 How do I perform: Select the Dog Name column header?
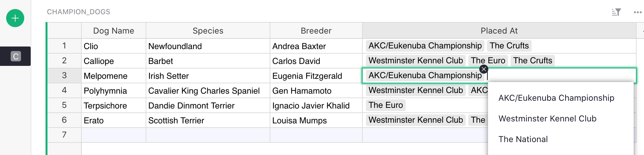[x=113, y=31]
